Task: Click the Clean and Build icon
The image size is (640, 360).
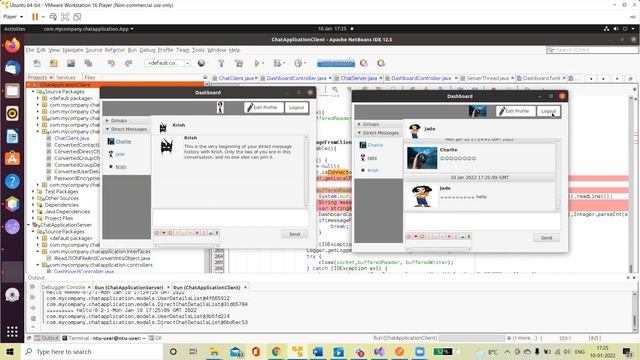Action: click(239, 63)
